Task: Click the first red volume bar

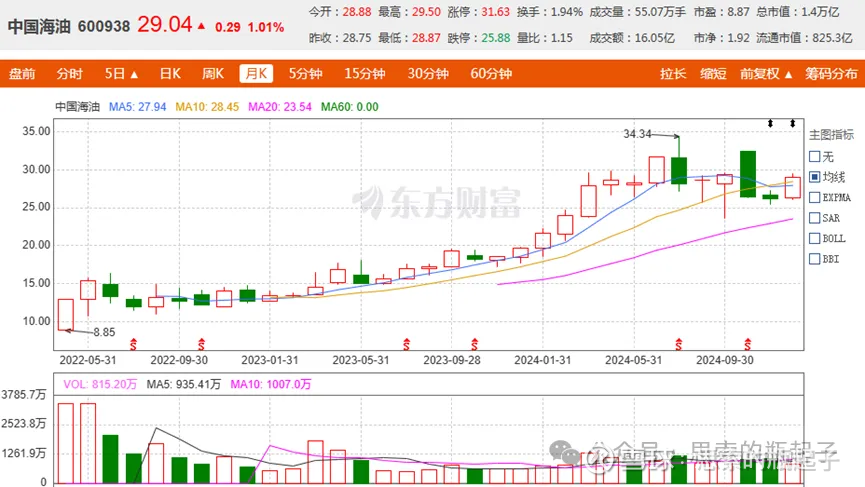Action: [x=66, y=443]
